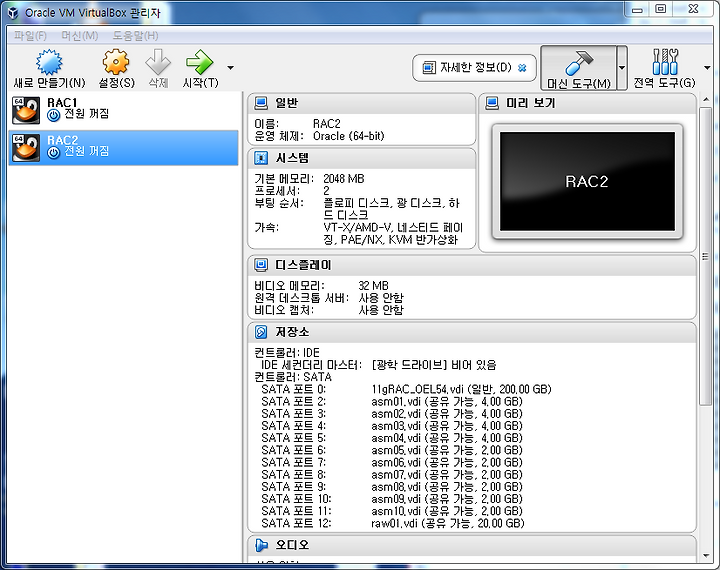720x570 pixels.
Task: Click the RAC2 OS penguin icon
Action: point(26,148)
